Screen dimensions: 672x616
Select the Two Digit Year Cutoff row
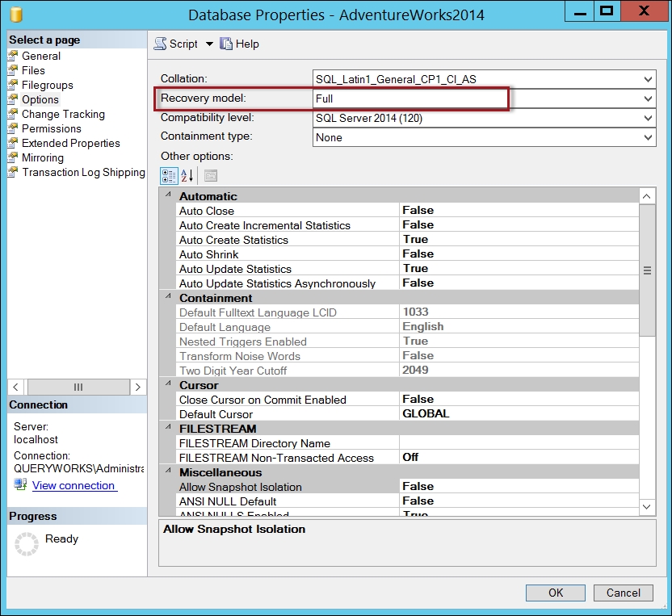tap(407, 371)
